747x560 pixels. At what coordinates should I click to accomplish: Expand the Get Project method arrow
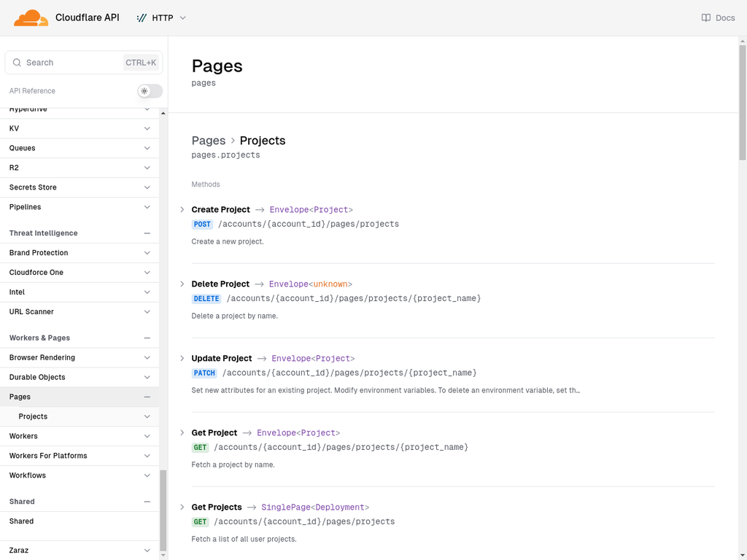(182, 432)
